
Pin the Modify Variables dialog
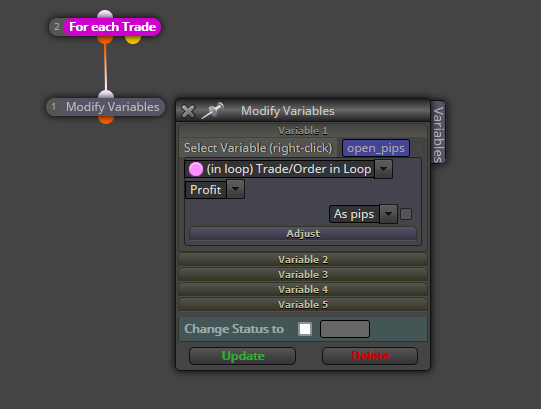[x=213, y=111]
